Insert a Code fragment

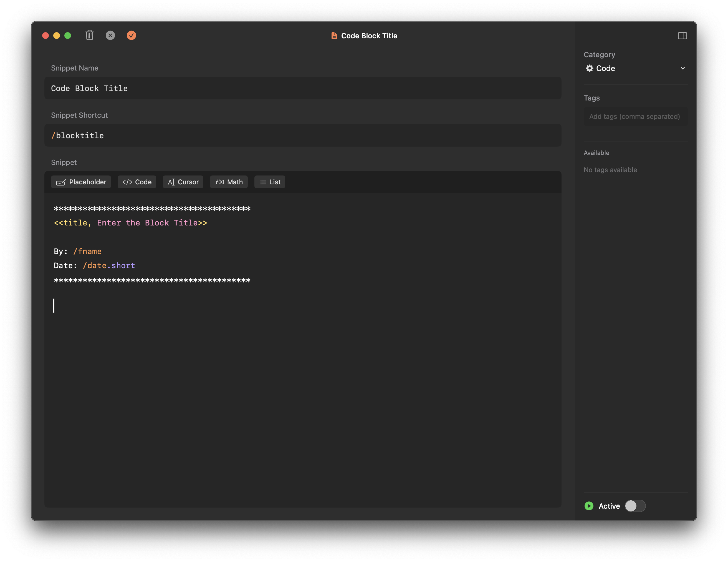pyautogui.click(x=137, y=182)
